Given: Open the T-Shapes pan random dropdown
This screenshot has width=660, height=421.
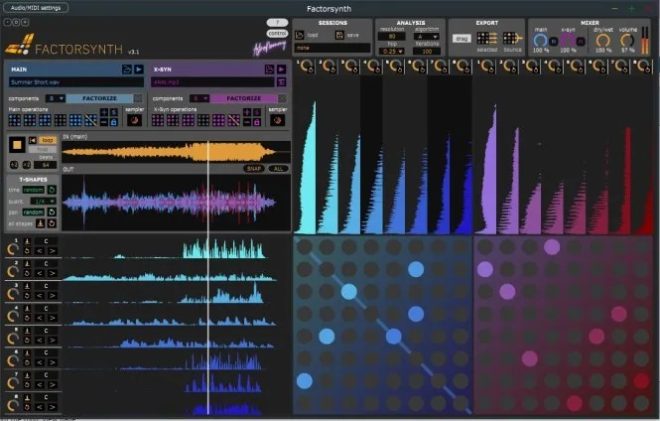Looking at the screenshot, I should tap(33, 212).
